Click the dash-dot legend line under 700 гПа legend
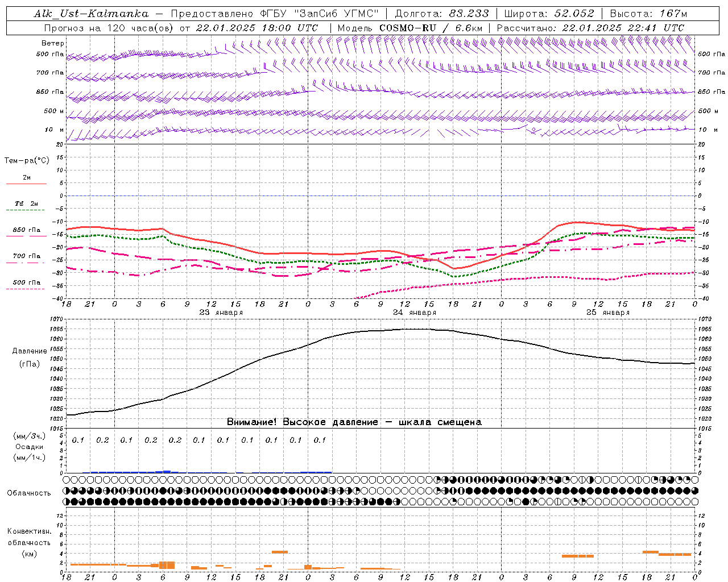The image size is (728, 582). (x=26, y=263)
